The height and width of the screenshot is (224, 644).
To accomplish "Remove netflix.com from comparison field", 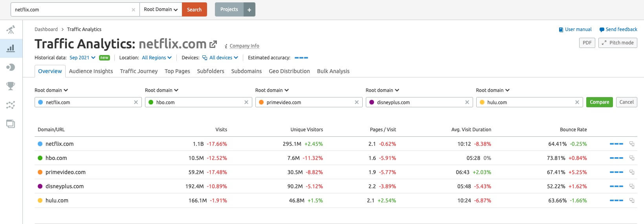I will [136, 102].
